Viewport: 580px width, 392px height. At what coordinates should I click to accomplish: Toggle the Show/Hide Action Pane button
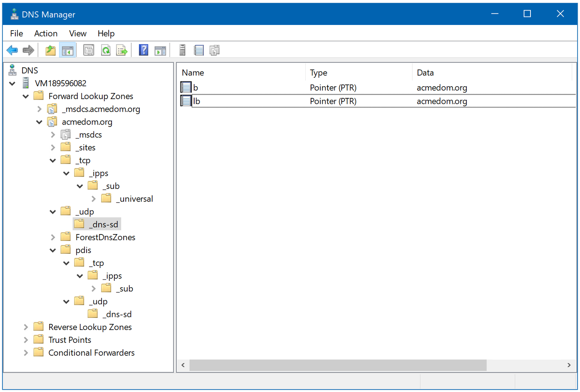(160, 50)
